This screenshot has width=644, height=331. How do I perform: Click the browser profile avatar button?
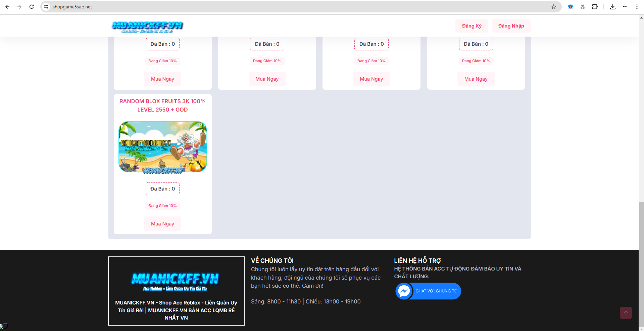(625, 7)
